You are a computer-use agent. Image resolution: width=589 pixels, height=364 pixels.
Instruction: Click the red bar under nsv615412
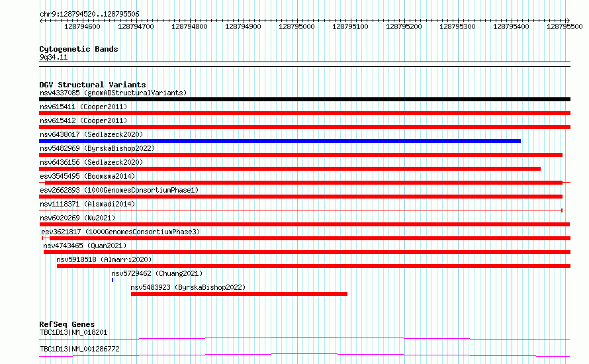pyautogui.click(x=304, y=127)
